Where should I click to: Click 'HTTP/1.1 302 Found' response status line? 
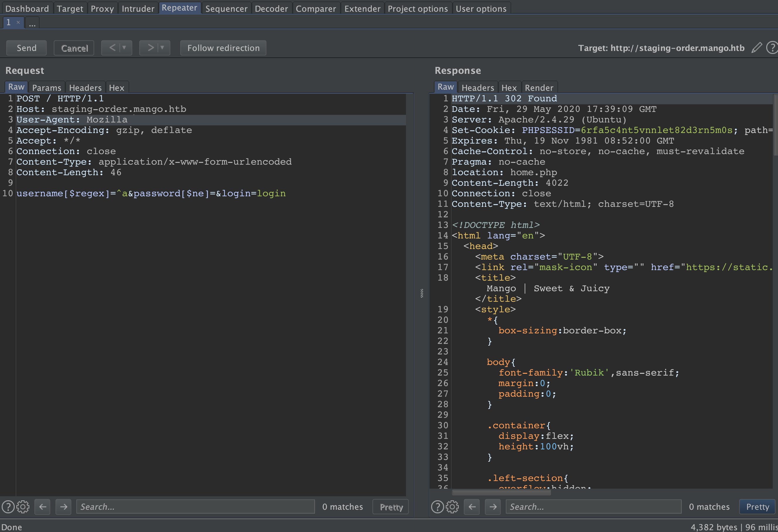tap(504, 98)
